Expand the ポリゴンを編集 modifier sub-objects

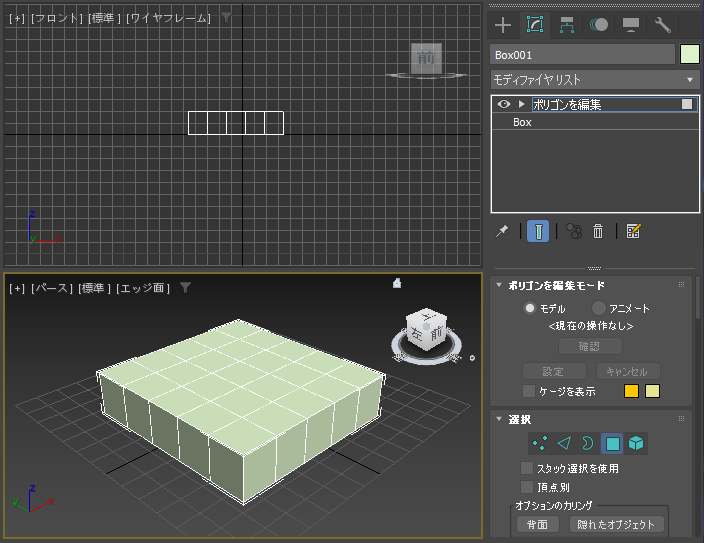tap(521, 104)
